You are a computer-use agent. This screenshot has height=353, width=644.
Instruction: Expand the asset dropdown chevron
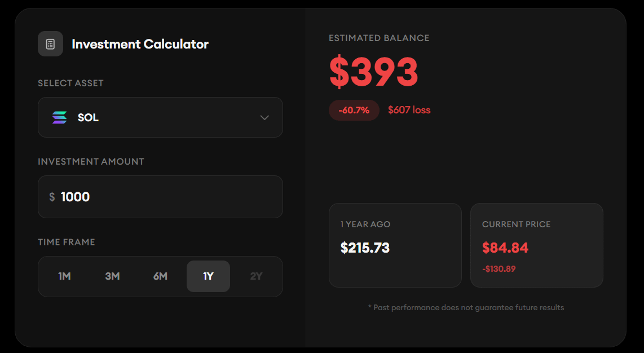[264, 117]
